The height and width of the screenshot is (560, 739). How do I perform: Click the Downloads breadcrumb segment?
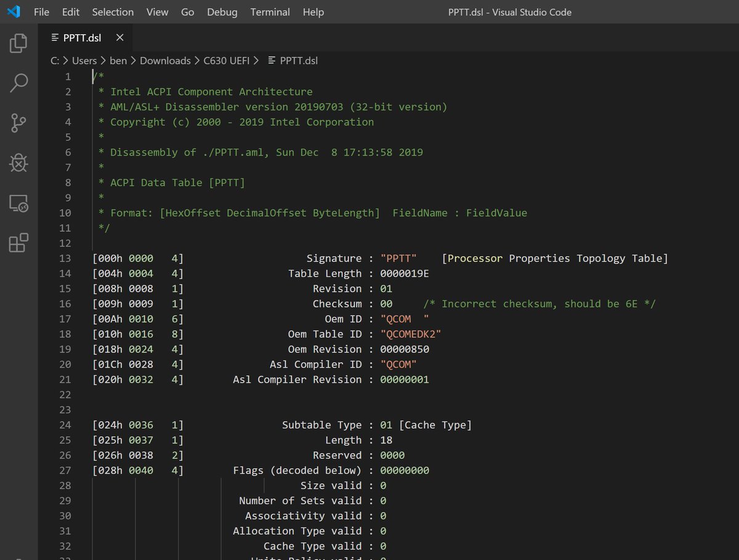point(165,60)
